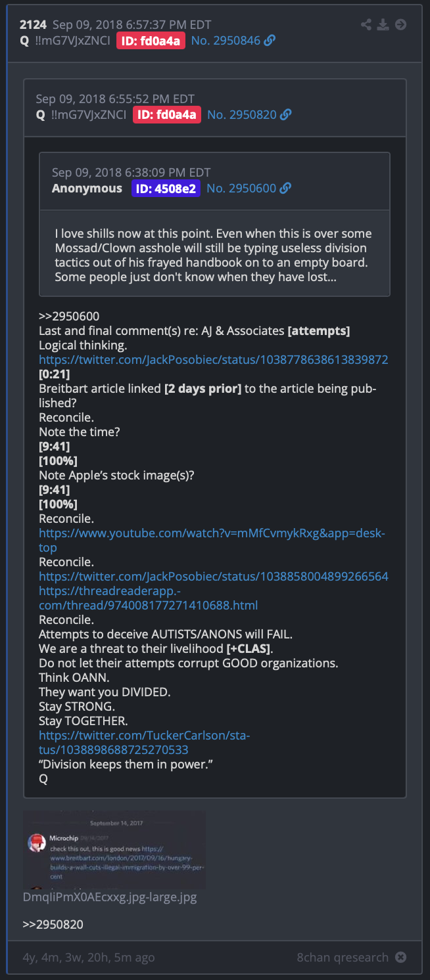Screen dimensions: 430x980
Task: Open nested post No. 2950820
Action: (241, 114)
